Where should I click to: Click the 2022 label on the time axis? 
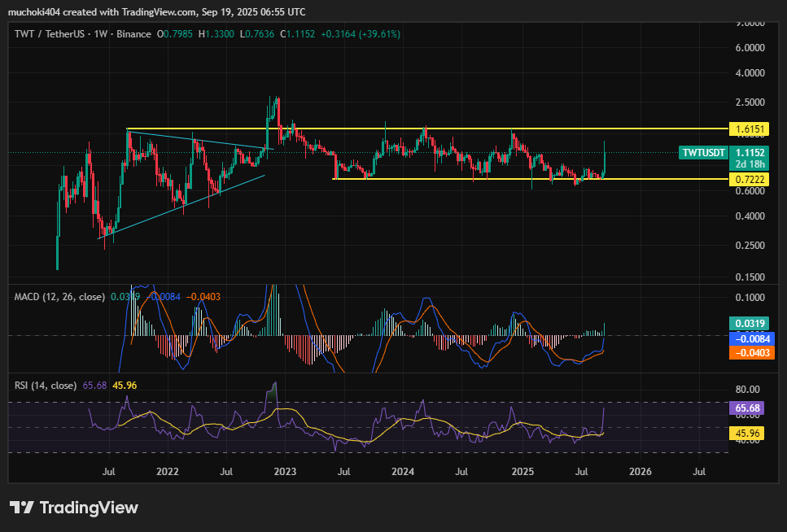click(x=167, y=472)
